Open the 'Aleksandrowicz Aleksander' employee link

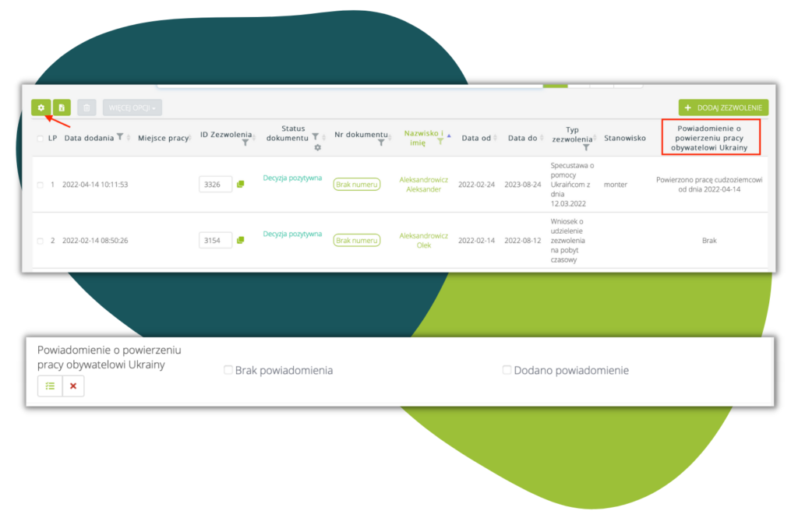423,184
